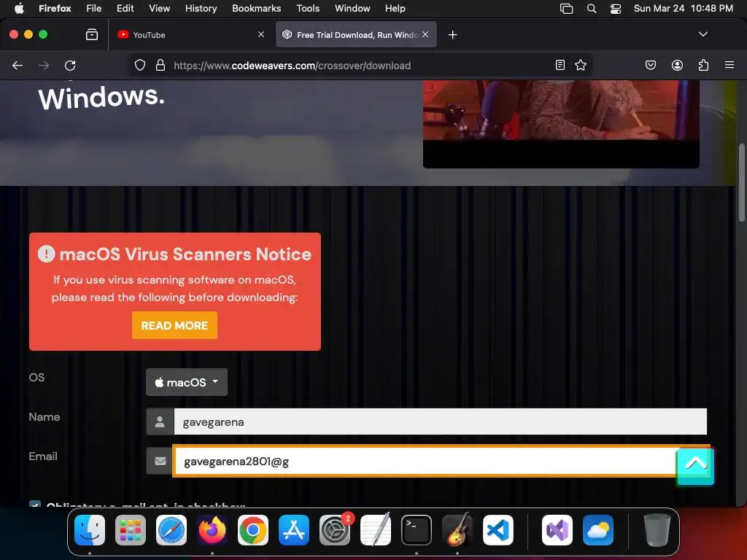The width and height of the screenshot is (747, 560).
Task: Open Spotlight search in menu bar
Action: [x=591, y=8]
